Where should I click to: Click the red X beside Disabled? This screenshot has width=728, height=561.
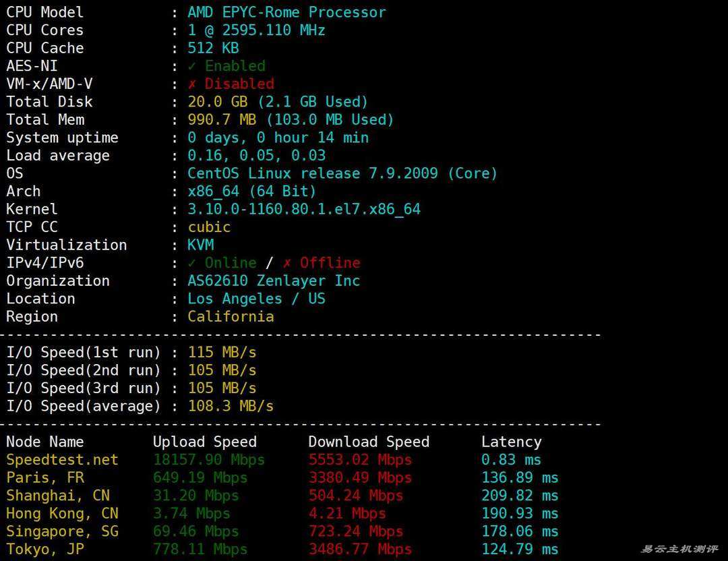point(192,84)
